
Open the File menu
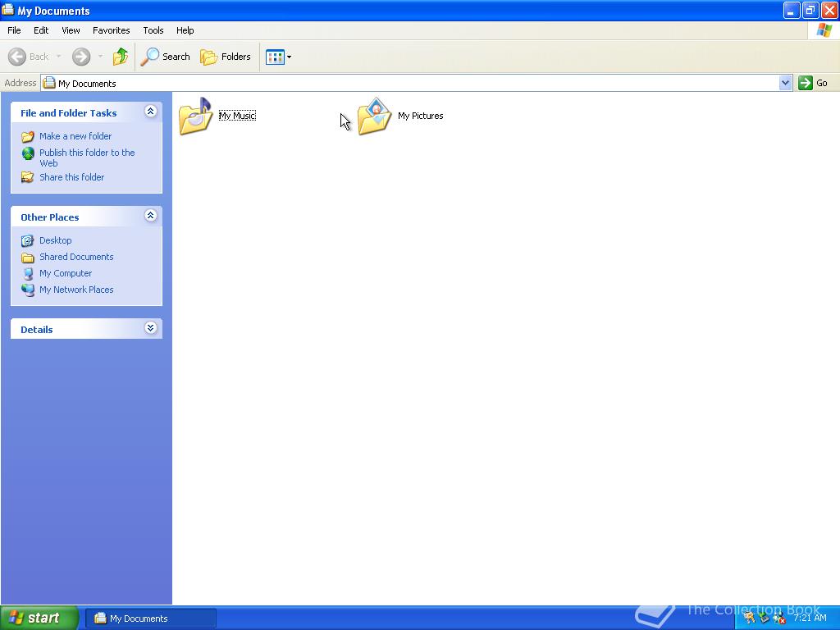pos(14,30)
